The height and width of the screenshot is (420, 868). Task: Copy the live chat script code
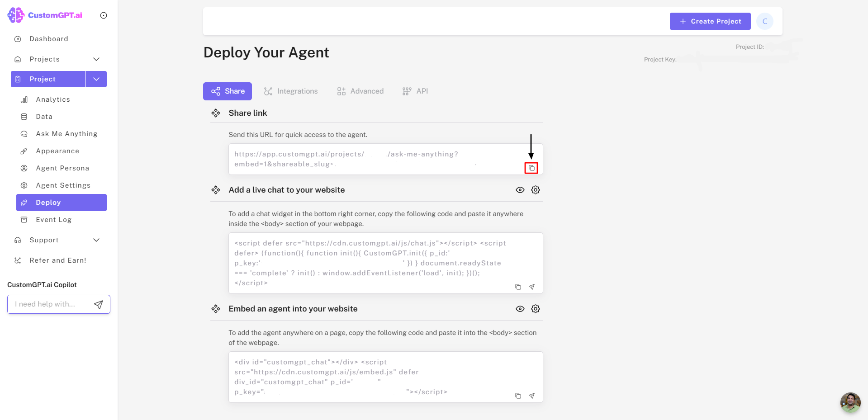point(518,287)
